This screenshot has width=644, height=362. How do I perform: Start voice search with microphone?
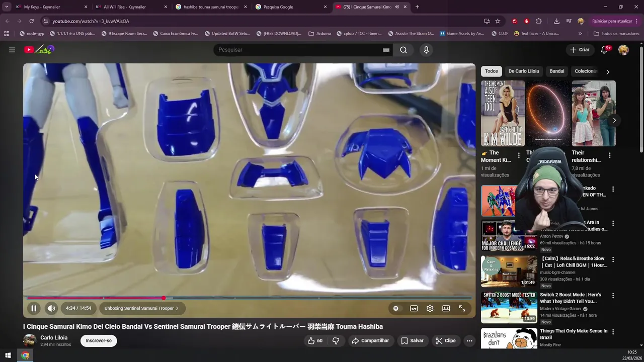(426, 50)
